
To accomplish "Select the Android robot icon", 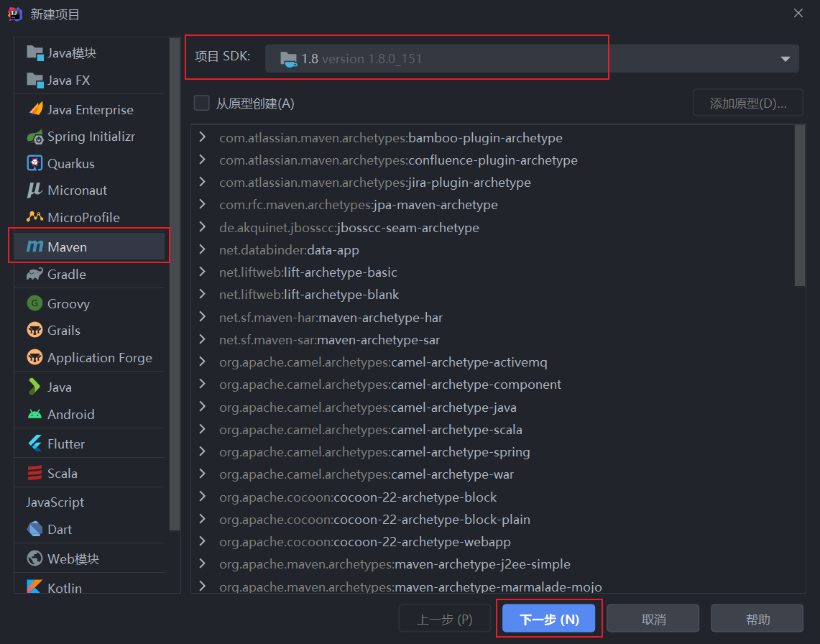I will pos(35,414).
